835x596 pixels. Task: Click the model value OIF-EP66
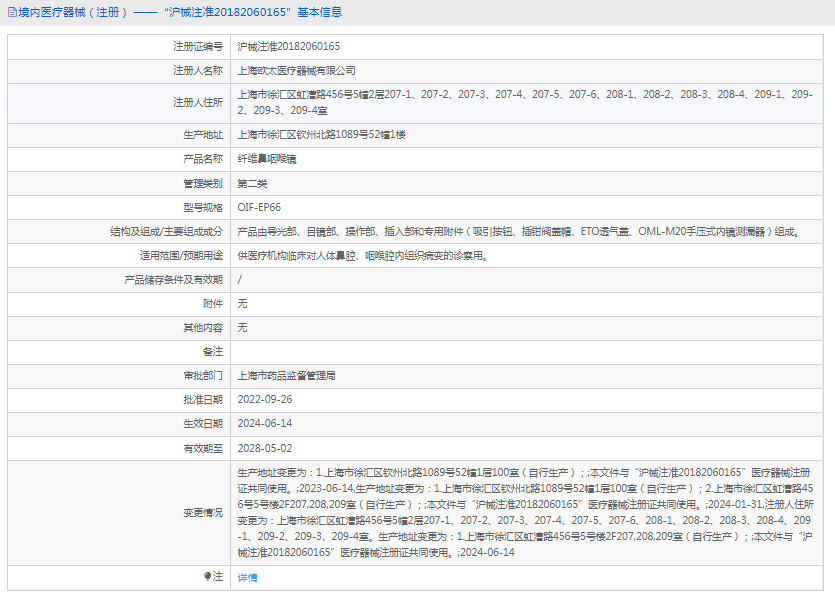click(259, 208)
